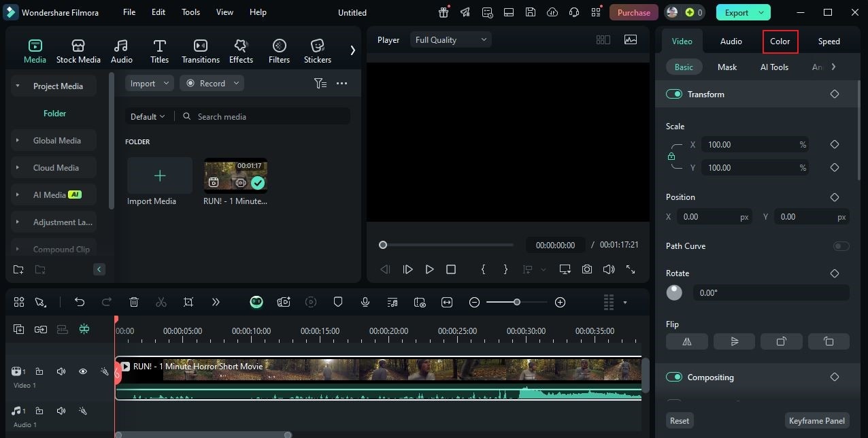Viewport: 868px width, 438px height.
Task: Take a snapshot with the camera icon
Action: click(587, 269)
